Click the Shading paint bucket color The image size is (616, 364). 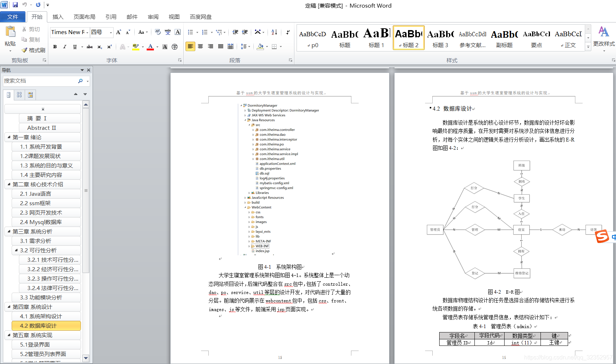260,46
